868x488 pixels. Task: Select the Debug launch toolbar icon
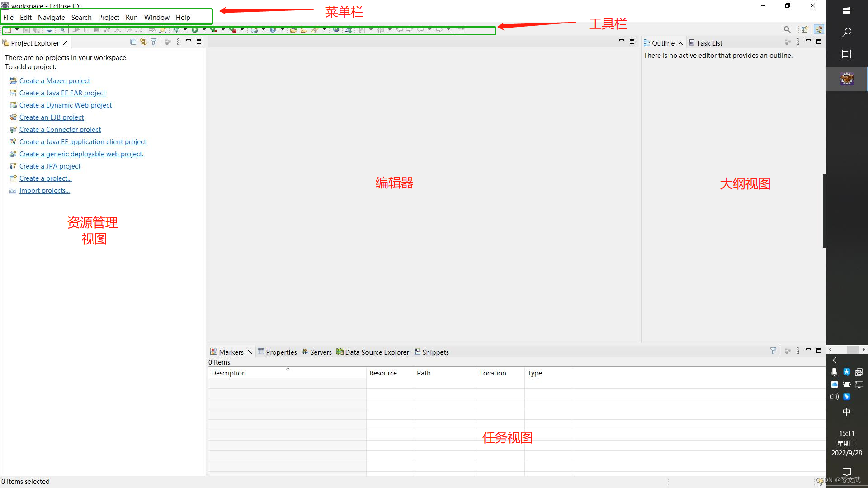tap(175, 29)
